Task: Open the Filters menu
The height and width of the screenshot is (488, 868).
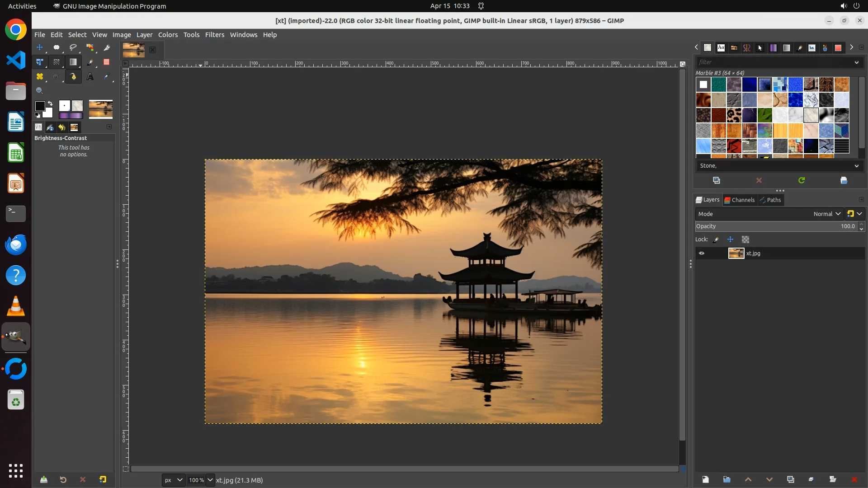Action: pyautogui.click(x=214, y=35)
